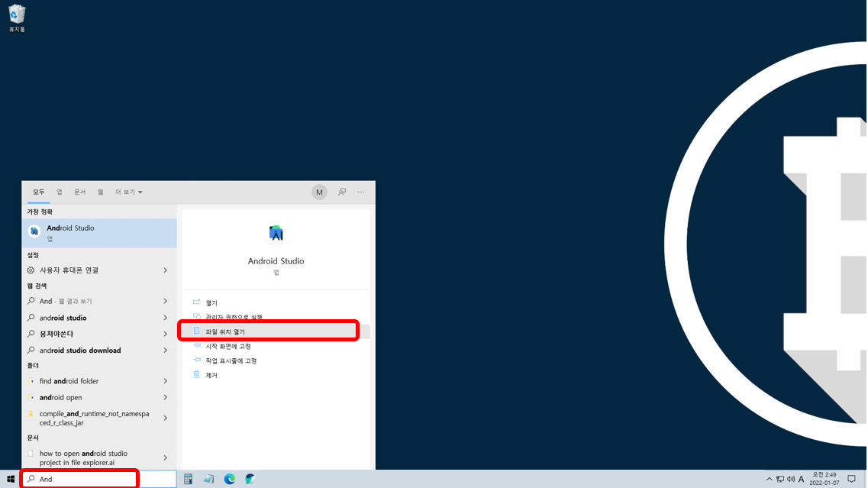Viewport: 868px width, 488px height.
Task: Click the gear icon beside 사용자 휴대폰 연결
Action: tap(31, 270)
